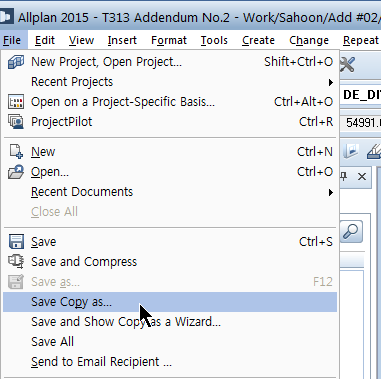Click the Open on a Project-Specific Basis icon
The height and width of the screenshot is (379, 381).
click(16, 102)
